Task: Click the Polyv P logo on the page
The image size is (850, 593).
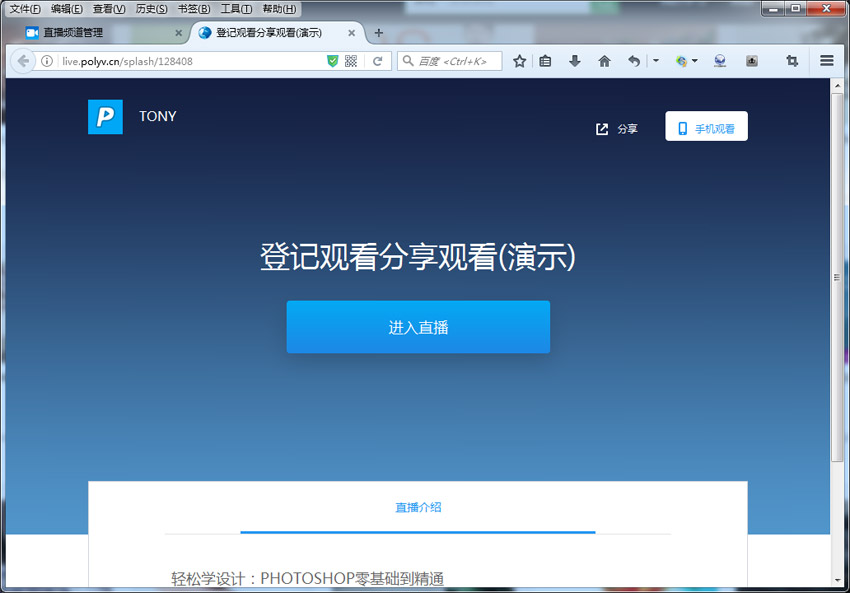Action: [x=105, y=118]
